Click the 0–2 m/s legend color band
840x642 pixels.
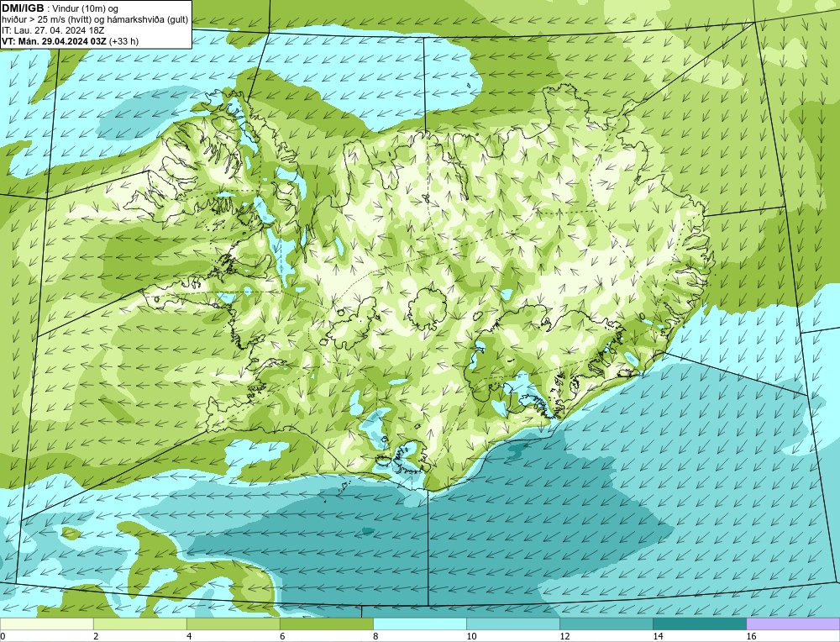[46, 624]
